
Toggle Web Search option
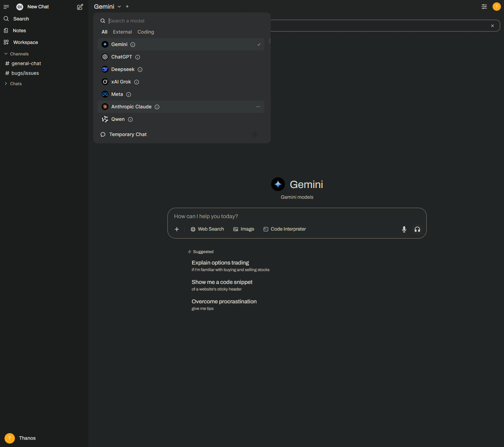[207, 229]
